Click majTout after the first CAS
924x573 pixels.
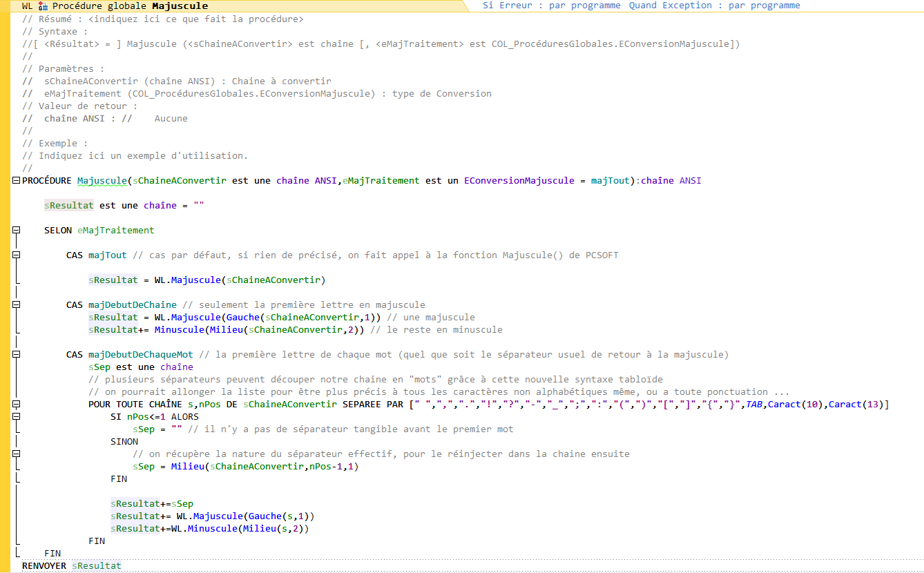pos(108,255)
